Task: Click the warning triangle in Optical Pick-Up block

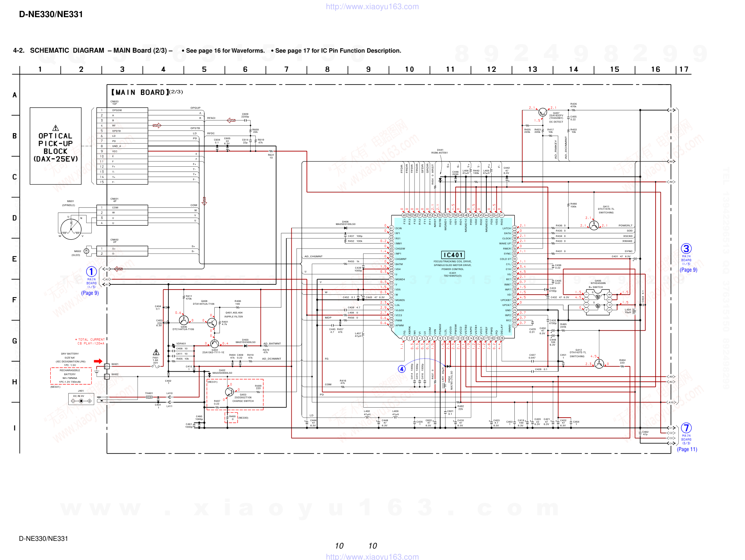Action: click(55, 128)
